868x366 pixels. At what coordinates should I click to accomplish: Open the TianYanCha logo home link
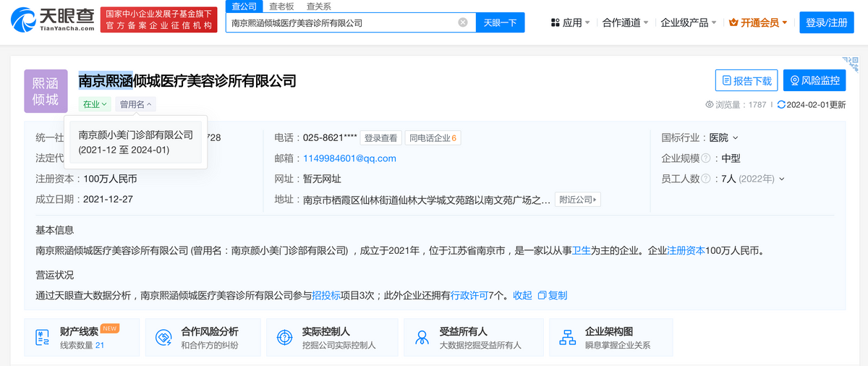(x=54, y=20)
